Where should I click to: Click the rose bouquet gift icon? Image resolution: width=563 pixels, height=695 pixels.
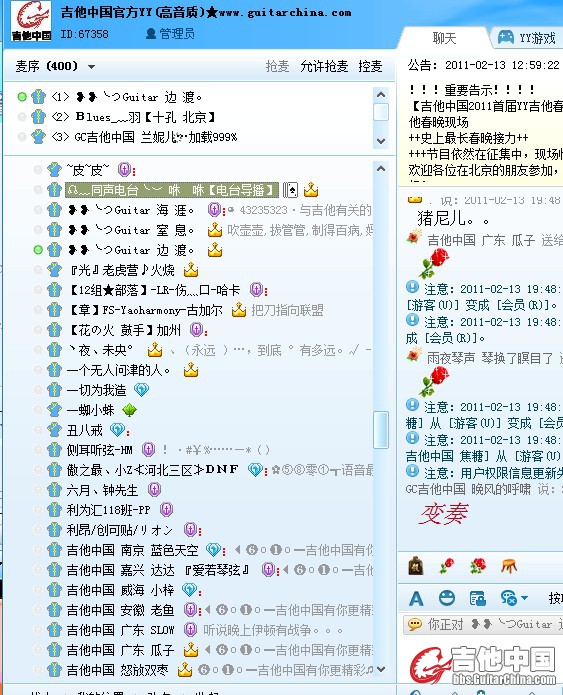477,566
